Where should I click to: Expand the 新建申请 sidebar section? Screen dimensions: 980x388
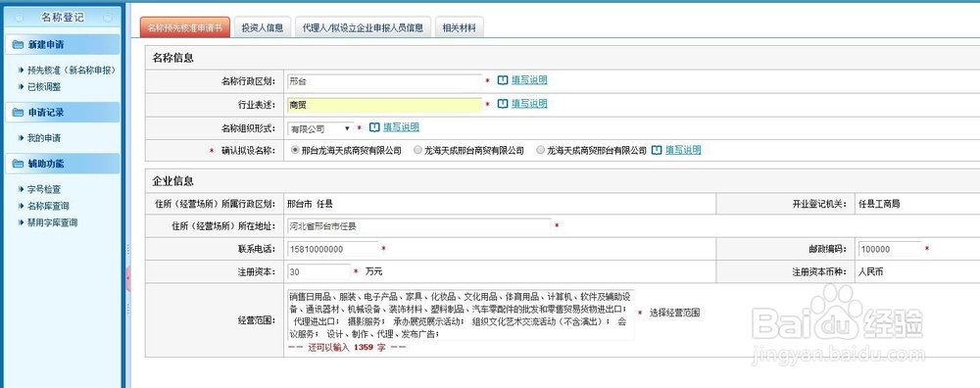(62, 44)
